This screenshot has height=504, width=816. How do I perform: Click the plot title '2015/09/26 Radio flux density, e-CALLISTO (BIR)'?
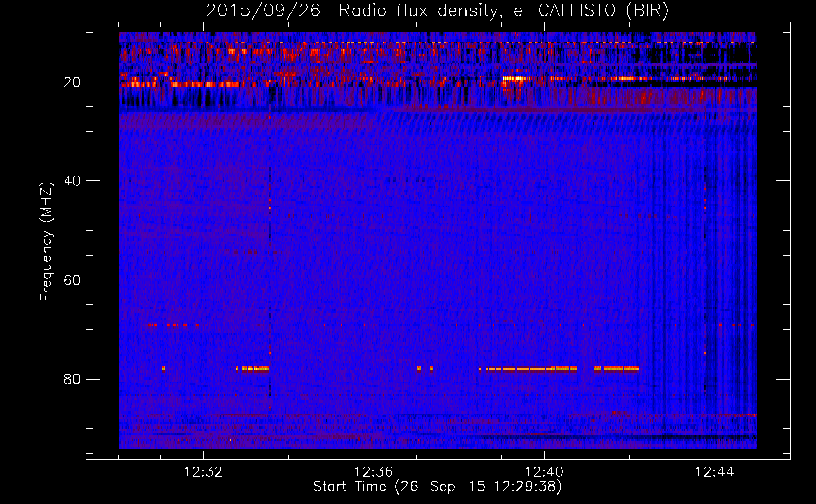[x=437, y=10]
